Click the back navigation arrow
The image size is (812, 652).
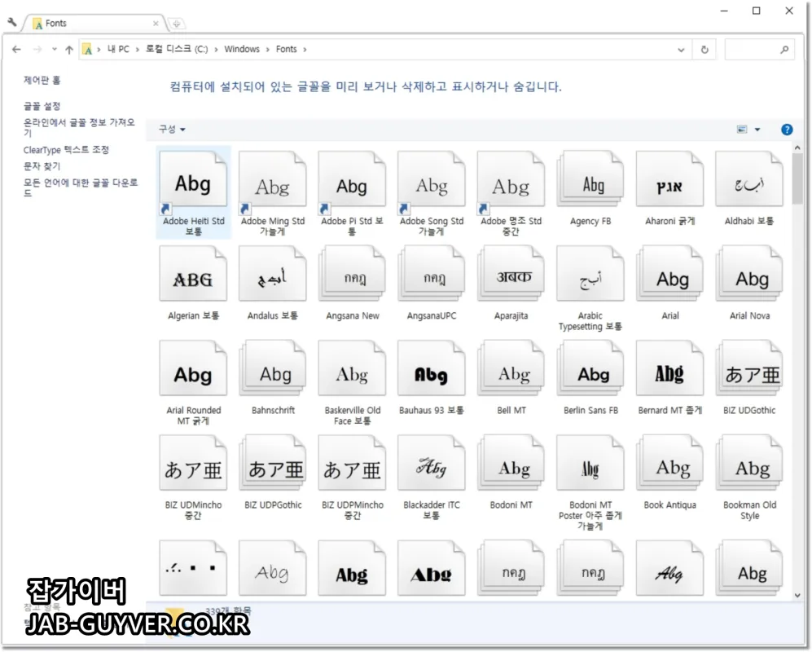tap(16, 49)
